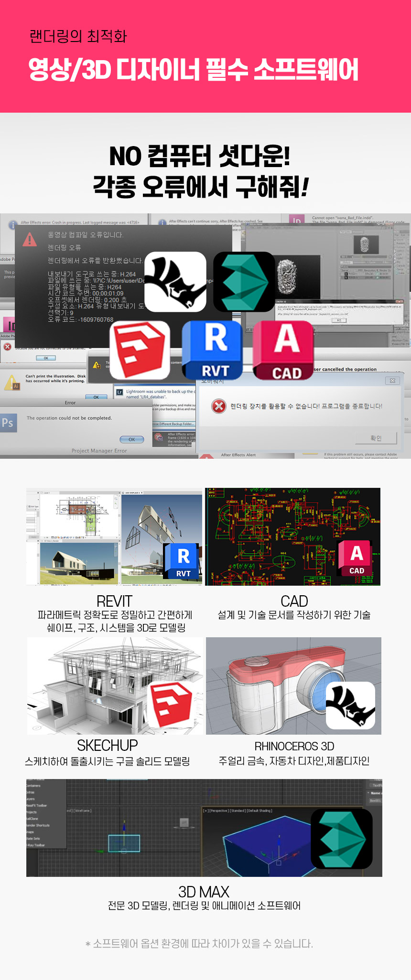This screenshot has width=411, height=980.
Task: Click the 3D MAX heading text
Action: click(204, 892)
